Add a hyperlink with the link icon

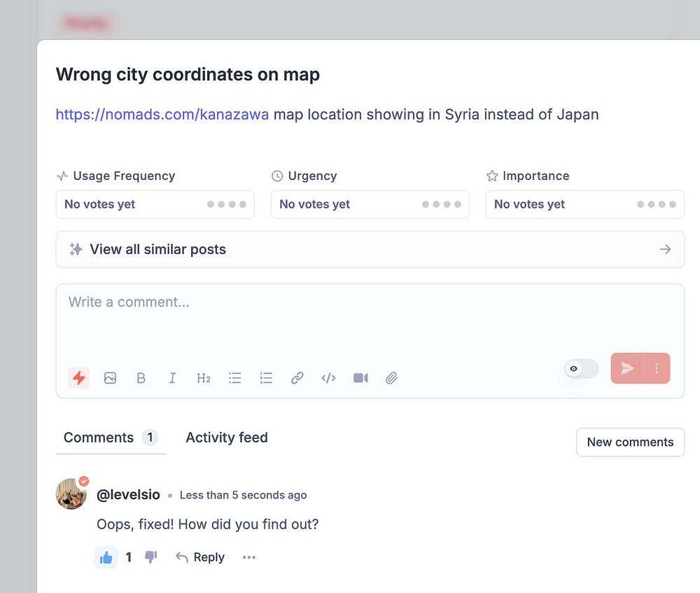297,378
